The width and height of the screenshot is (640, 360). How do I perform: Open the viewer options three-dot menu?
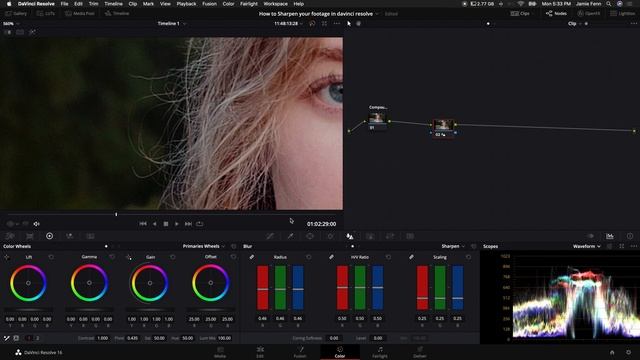tap(337, 24)
